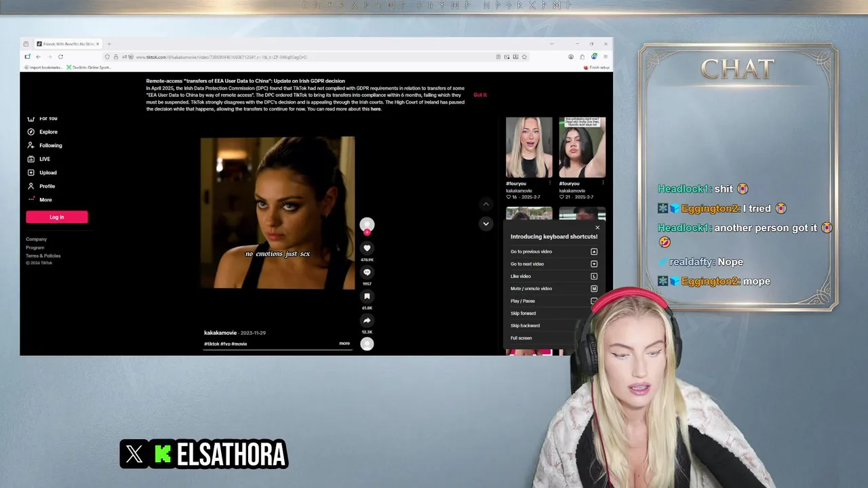868x488 pixels.
Task: Select the 'Friends With Benefits' TikTok tab
Action: (68, 44)
